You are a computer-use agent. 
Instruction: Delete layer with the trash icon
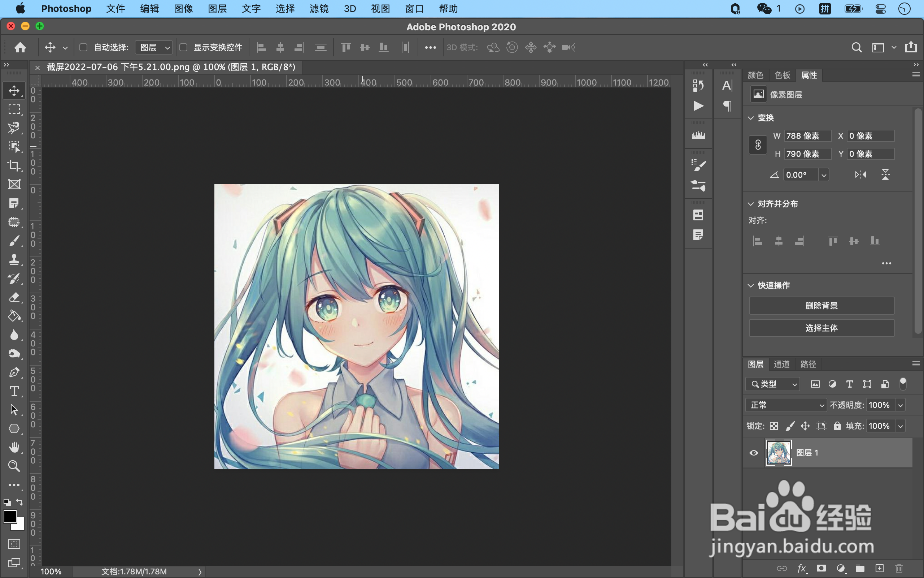pos(899,569)
